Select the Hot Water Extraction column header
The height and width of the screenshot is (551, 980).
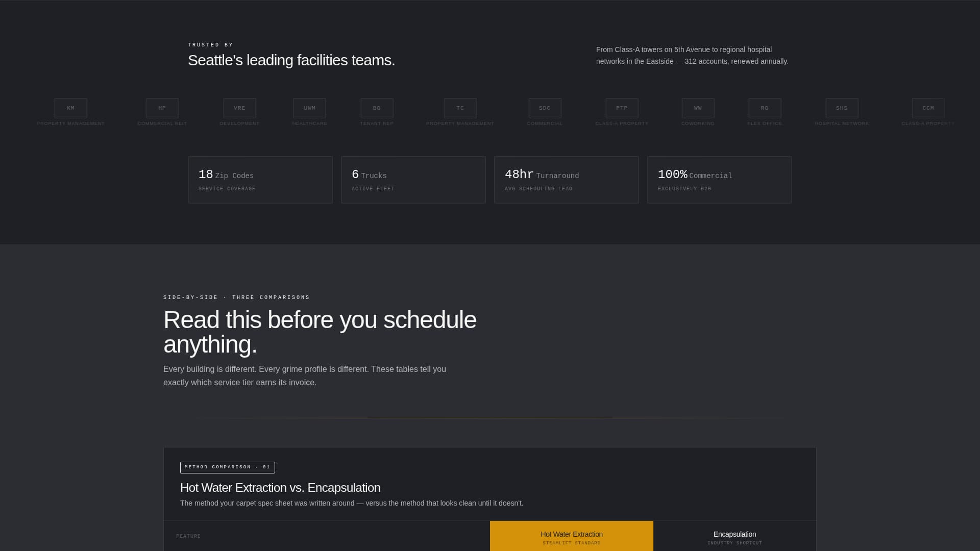[x=572, y=536]
